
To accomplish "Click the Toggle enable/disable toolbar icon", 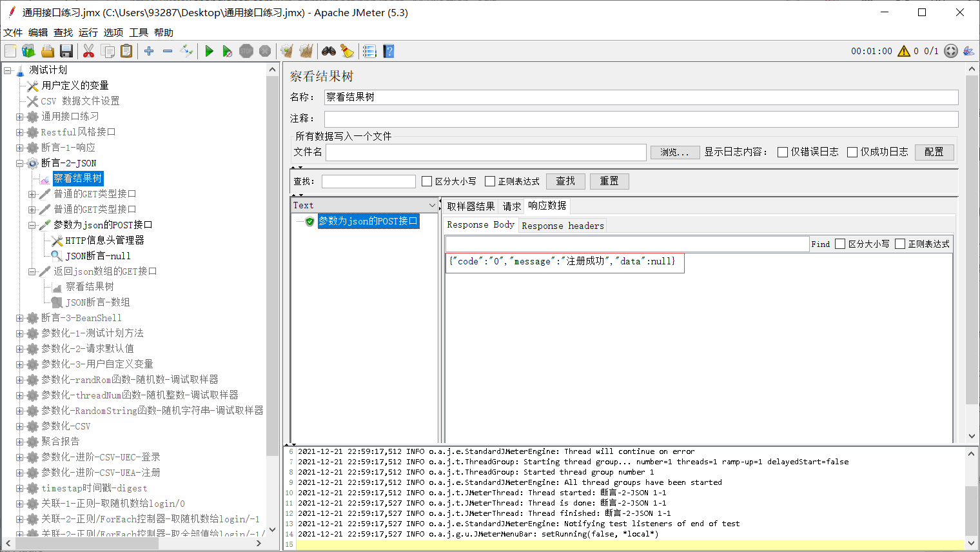I will pyautogui.click(x=186, y=51).
